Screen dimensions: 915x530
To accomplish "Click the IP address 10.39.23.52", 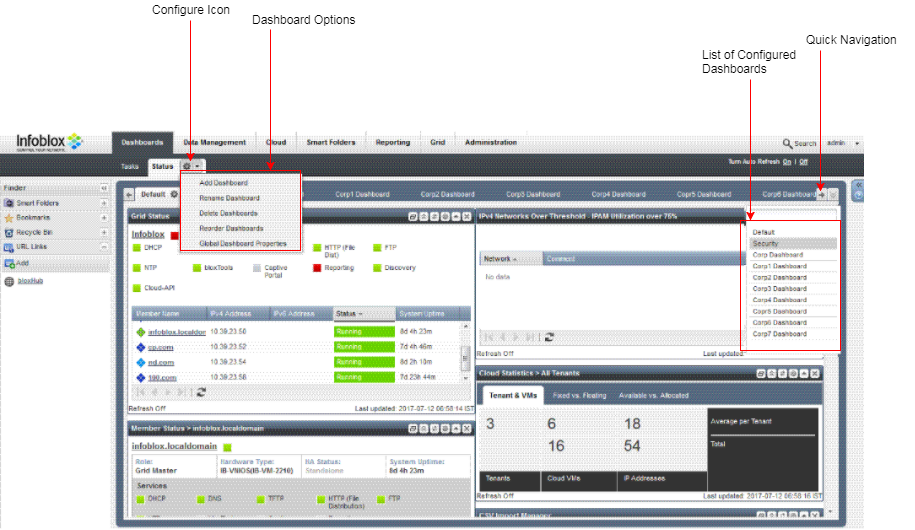I will [228, 347].
